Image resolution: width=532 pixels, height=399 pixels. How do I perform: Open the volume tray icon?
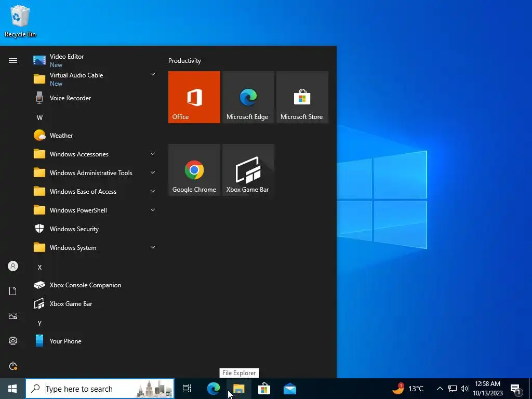[x=464, y=389]
